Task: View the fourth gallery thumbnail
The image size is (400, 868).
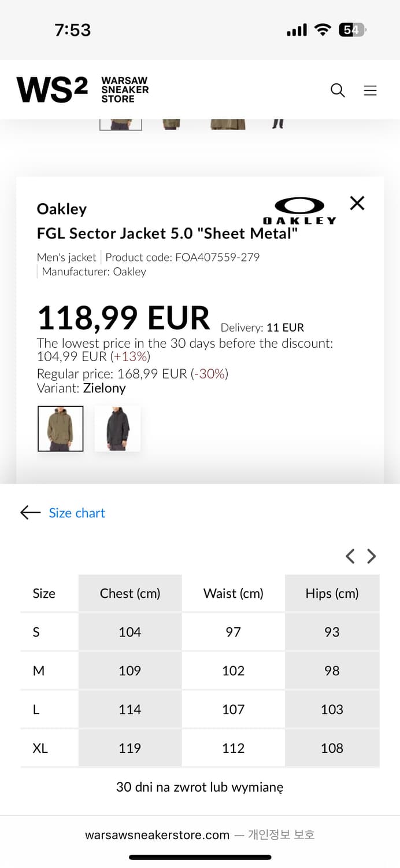Action: click(x=277, y=123)
